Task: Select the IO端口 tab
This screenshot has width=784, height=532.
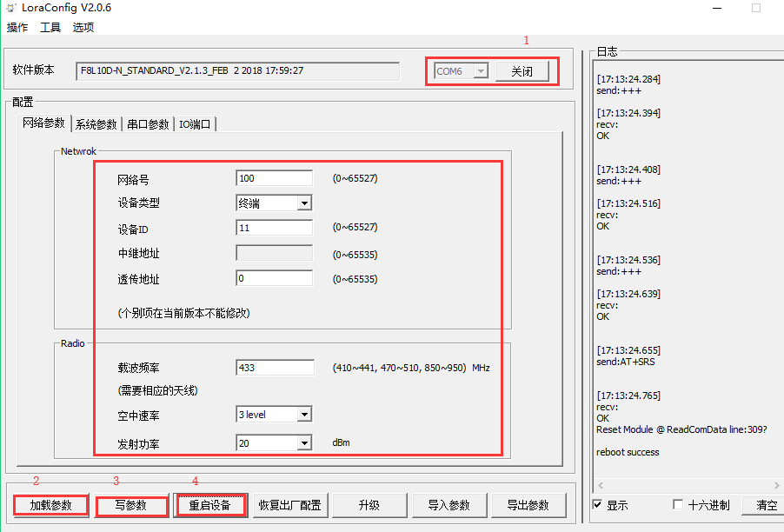Action: (x=195, y=124)
